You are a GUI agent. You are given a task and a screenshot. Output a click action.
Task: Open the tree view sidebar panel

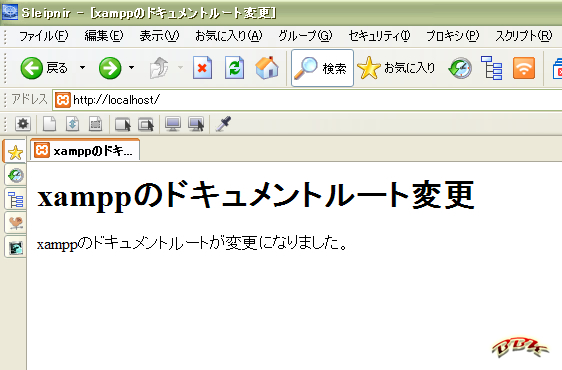15,199
